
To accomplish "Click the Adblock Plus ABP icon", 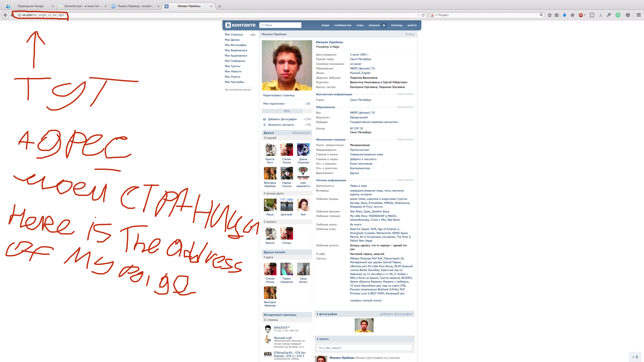I will click(x=581, y=15).
